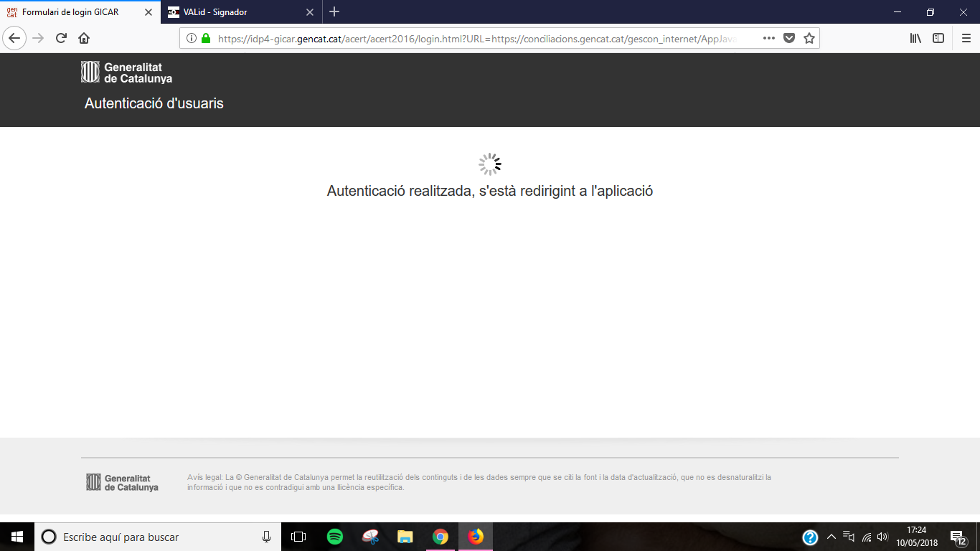980x551 pixels.
Task: Open Firefox from the taskbar
Action: coord(476,537)
